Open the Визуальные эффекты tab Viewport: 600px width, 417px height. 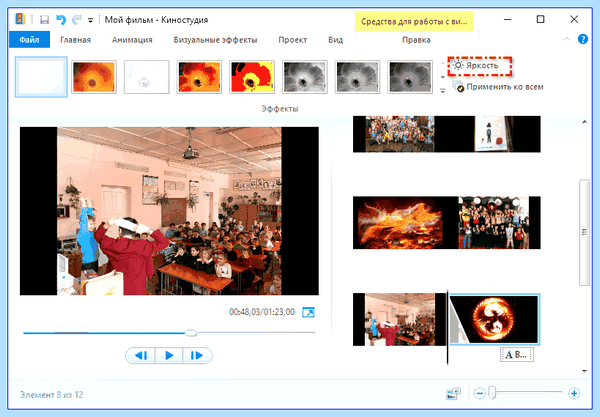point(215,40)
